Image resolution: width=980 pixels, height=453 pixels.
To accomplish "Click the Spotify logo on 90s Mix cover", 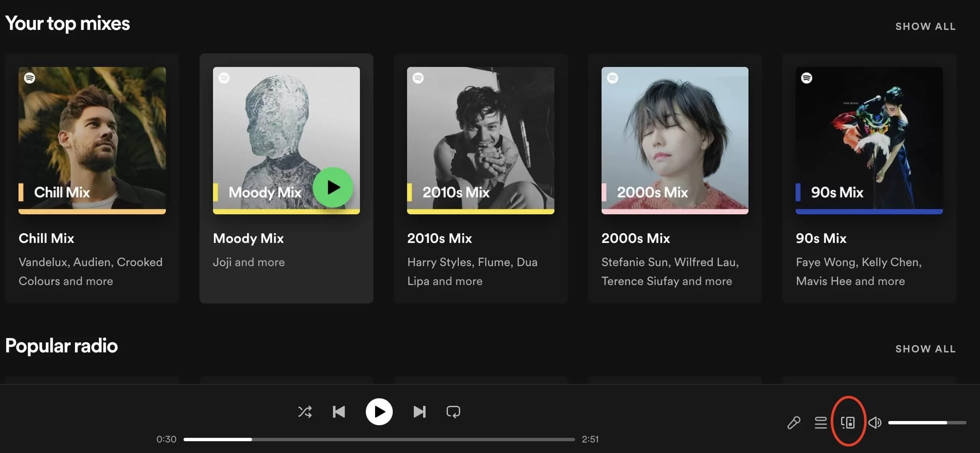I will (x=807, y=77).
